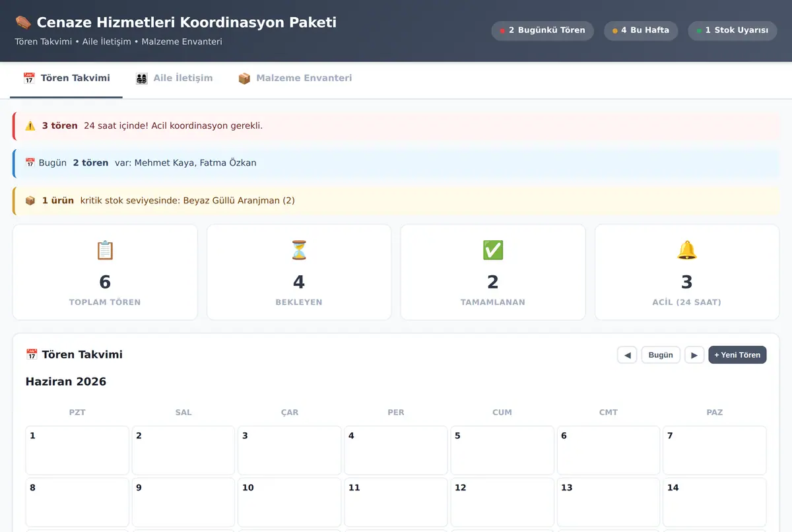The width and height of the screenshot is (792, 532).
Task: Click the Toplam Tören count 6
Action: click(105, 283)
